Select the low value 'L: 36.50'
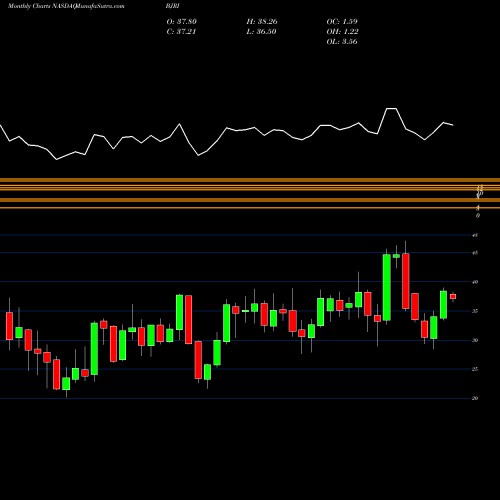This screenshot has height=500, width=500. (x=261, y=32)
